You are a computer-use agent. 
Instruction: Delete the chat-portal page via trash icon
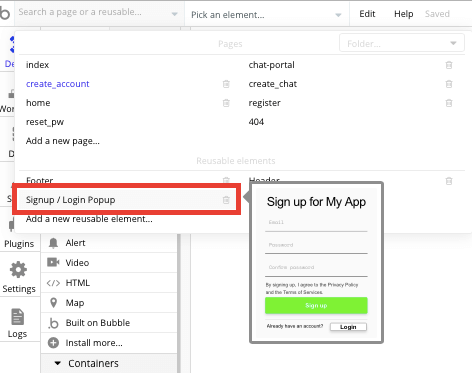coord(449,65)
